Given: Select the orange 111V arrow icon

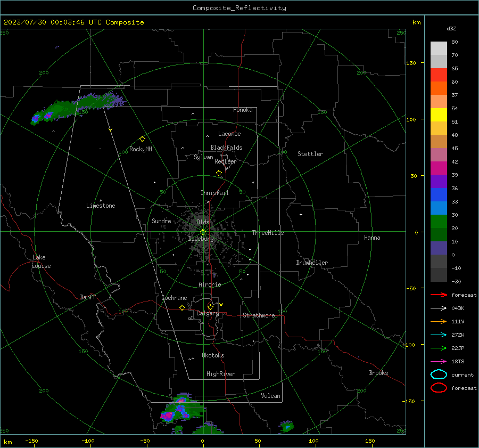Looking at the screenshot, I should pos(439,321).
